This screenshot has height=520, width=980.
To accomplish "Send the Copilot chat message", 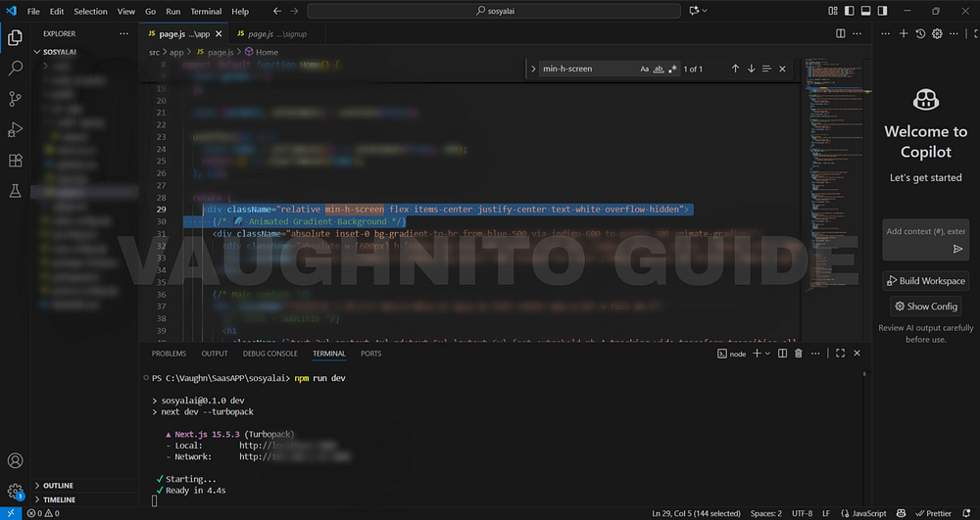I will point(957,249).
